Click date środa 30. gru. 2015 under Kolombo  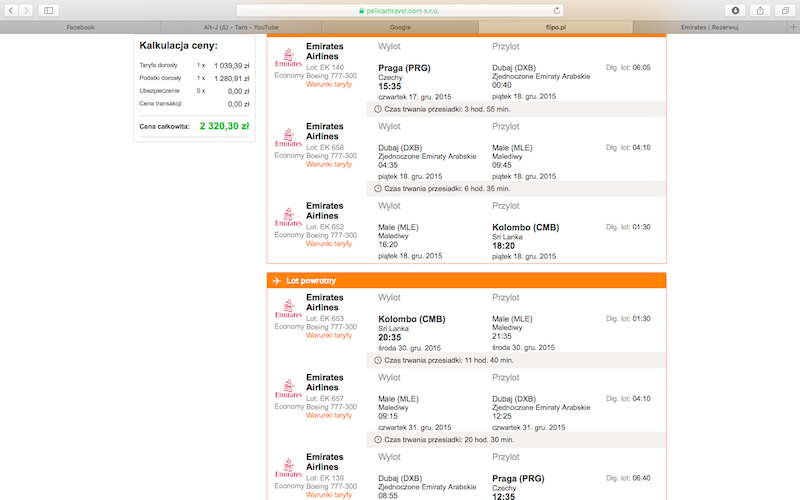[409, 348]
